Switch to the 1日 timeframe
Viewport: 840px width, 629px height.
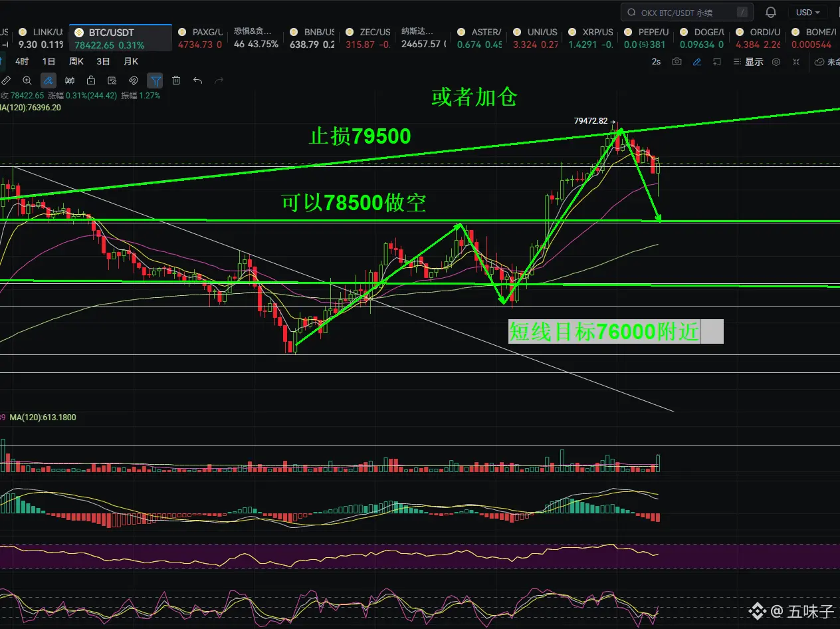49,61
